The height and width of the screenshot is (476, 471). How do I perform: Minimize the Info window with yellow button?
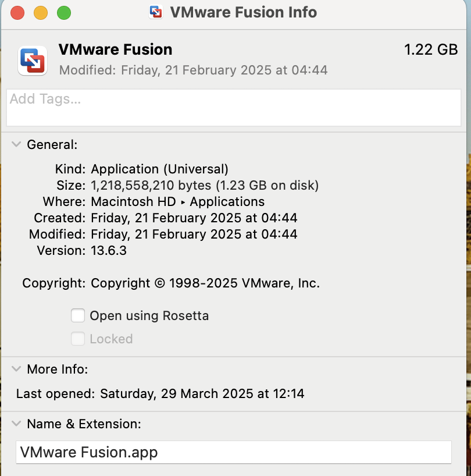(x=41, y=12)
